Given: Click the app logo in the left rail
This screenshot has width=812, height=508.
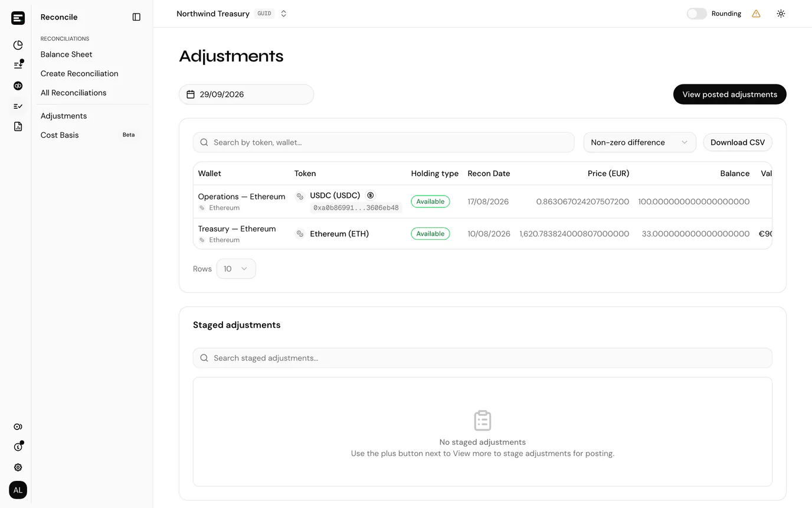Looking at the screenshot, I should [x=18, y=18].
